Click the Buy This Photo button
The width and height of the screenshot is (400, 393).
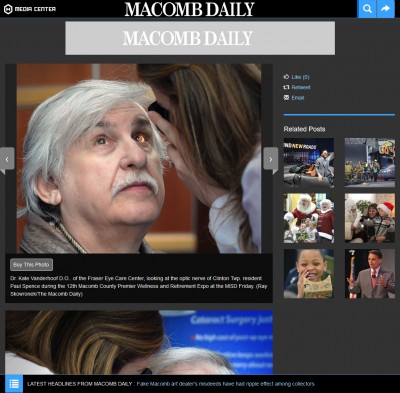coord(31,265)
